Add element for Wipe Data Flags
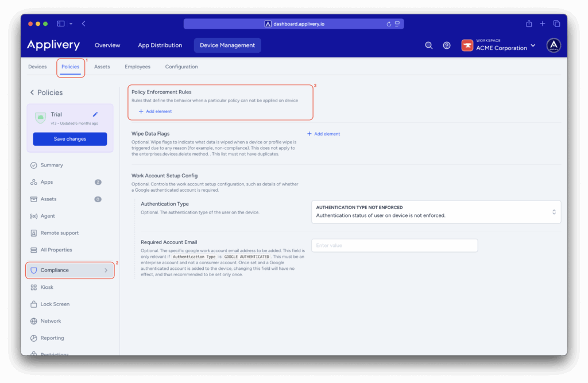Screen dimensions: 588x383 tap(324, 134)
